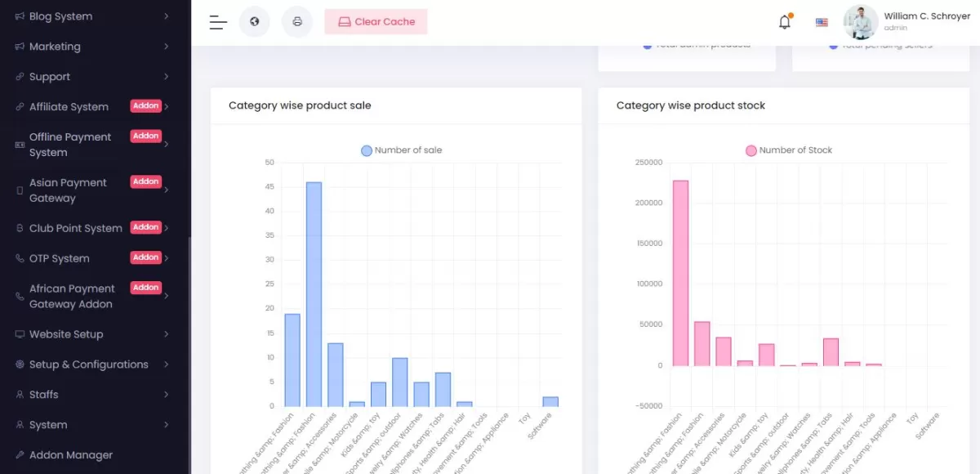Screen dimensions: 980x474
Task: Toggle the Number of sale legend
Action: 401,150
